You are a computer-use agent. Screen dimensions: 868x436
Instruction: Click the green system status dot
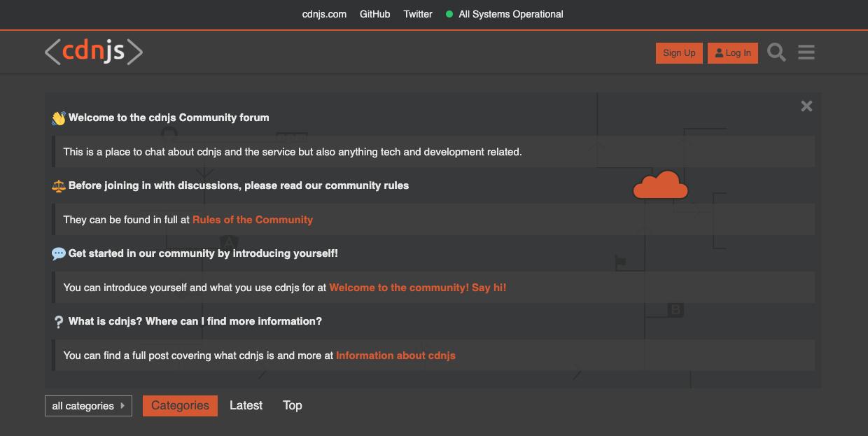[x=449, y=14]
